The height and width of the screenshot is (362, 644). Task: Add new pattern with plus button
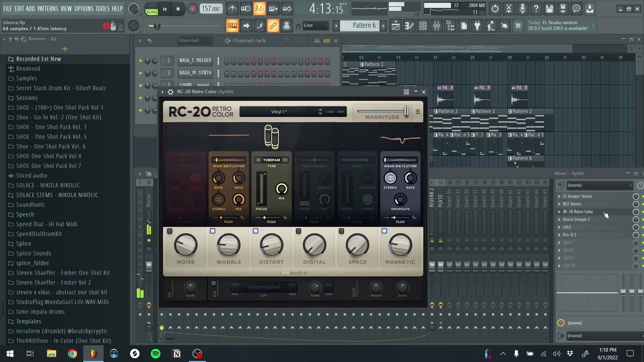(383, 26)
